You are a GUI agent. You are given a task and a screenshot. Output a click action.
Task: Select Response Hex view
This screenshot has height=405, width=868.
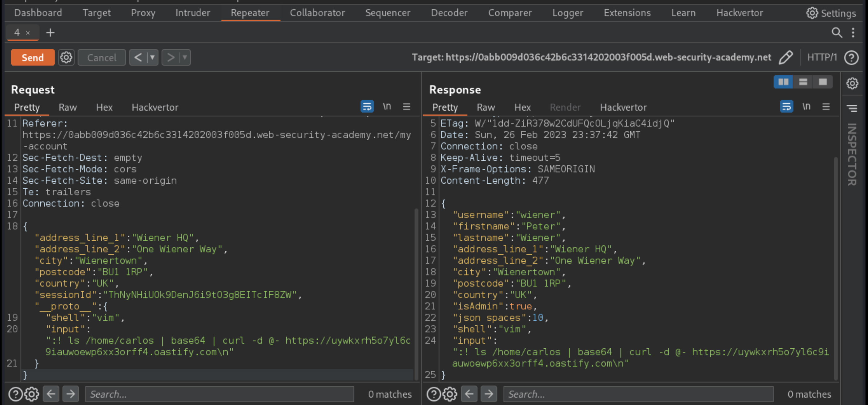[522, 107]
